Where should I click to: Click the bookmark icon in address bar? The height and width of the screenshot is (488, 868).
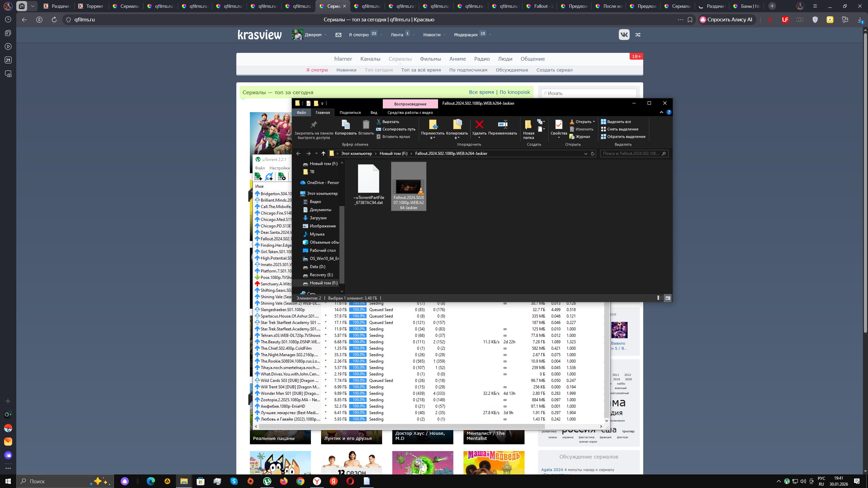(690, 20)
